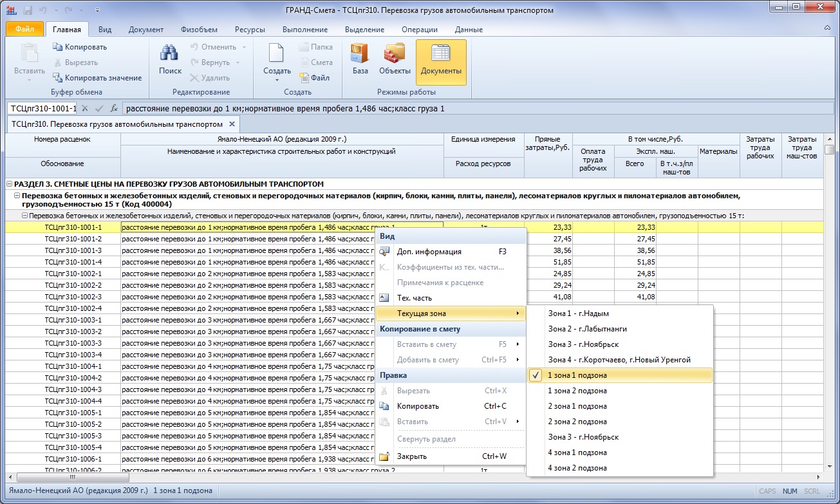The image size is (840, 504).
Task: Click the Документы mode button
Action: click(441, 61)
